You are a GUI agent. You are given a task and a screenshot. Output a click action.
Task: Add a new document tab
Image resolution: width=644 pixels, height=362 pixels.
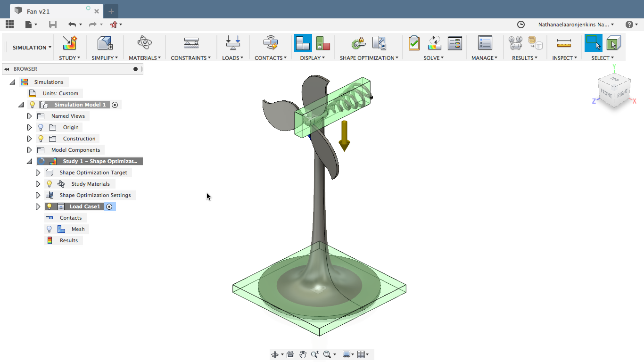[111, 11]
